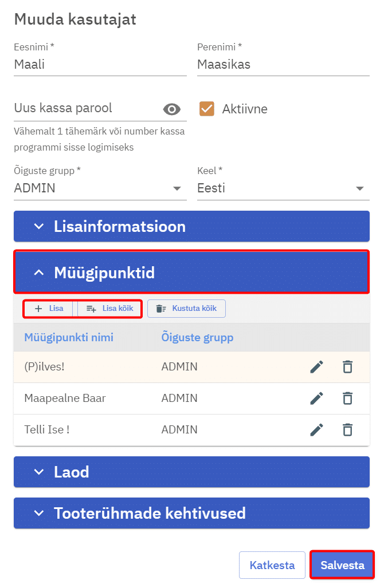The width and height of the screenshot is (384, 588).
Task: Open the Õiguste grupp dropdown
Action: 100,188
